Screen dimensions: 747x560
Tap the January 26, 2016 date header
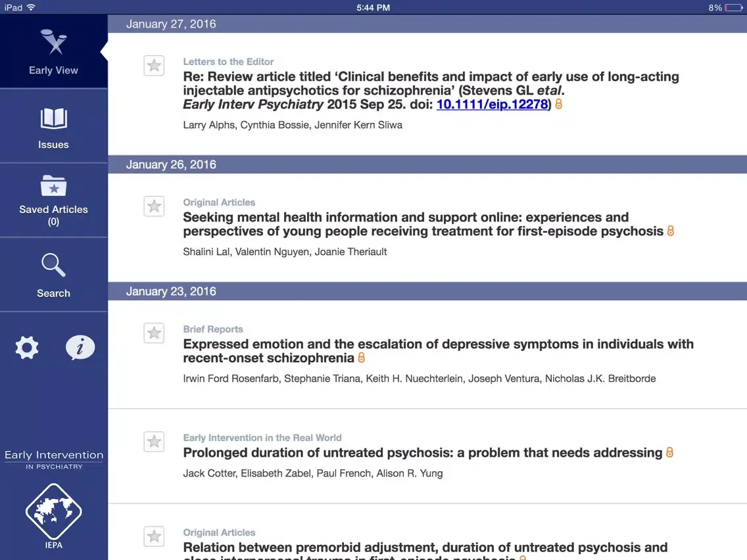click(171, 164)
